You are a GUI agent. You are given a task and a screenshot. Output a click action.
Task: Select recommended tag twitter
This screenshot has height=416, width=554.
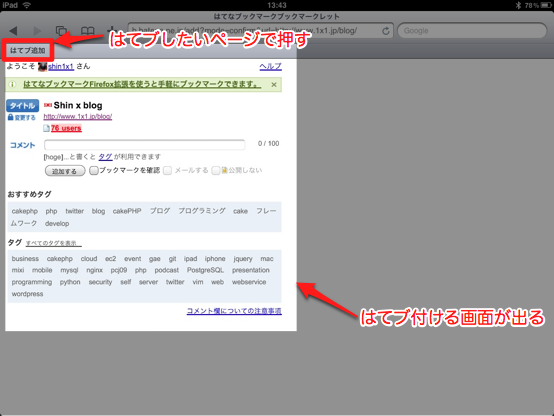click(x=75, y=211)
